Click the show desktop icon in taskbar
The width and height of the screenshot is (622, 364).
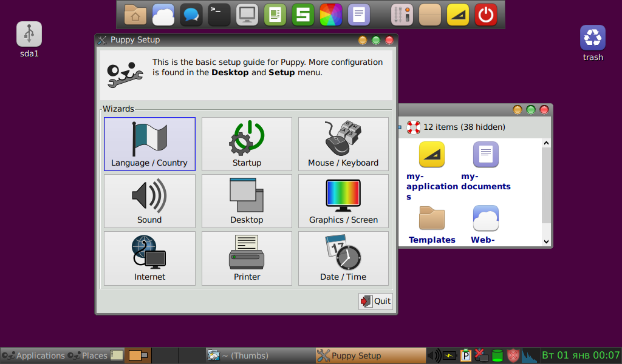point(117,356)
